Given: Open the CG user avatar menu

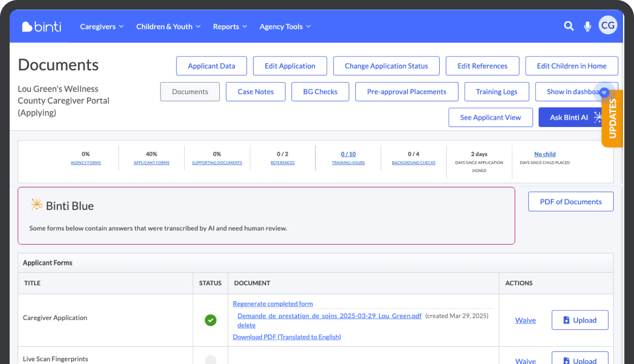Looking at the screenshot, I should click(x=608, y=25).
